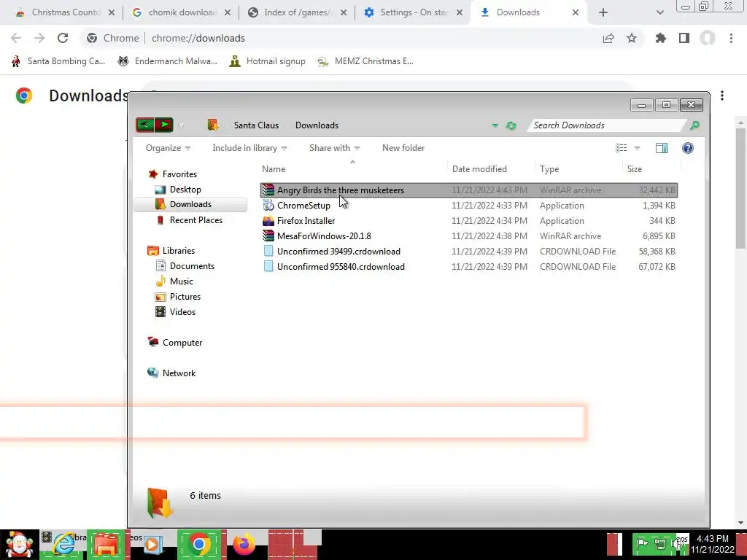Sort by the Size column header
The image size is (747, 560).
pyautogui.click(x=635, y=169)
